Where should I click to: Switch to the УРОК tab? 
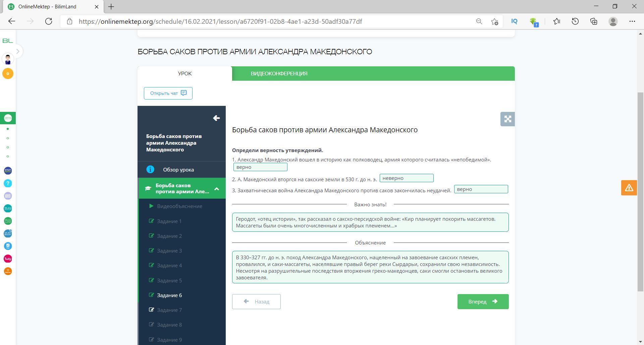[x=185, y=73]
